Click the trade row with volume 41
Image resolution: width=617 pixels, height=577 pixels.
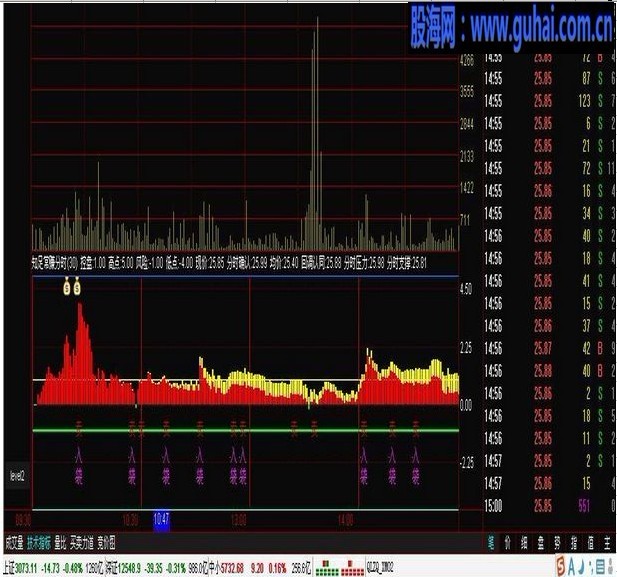[550, 281]
